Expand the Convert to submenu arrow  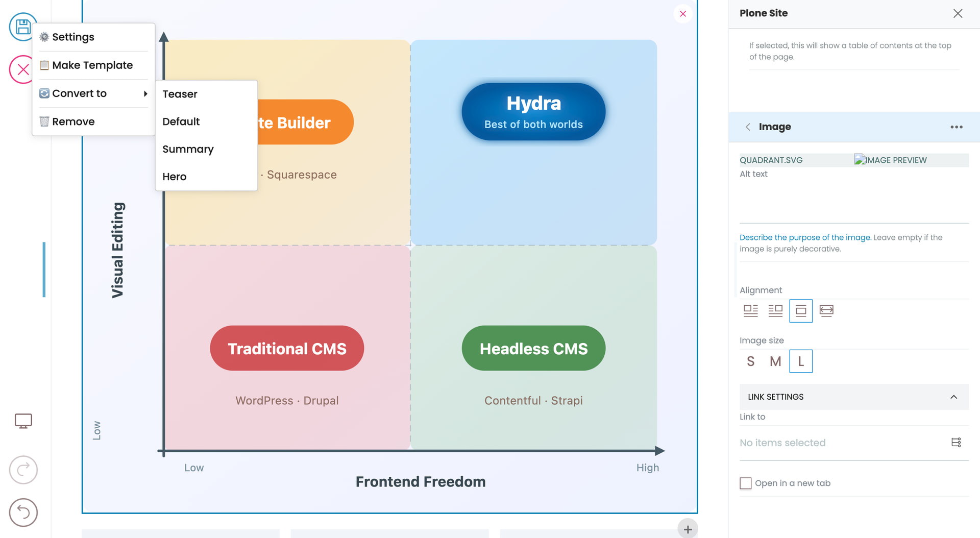[x=145, y=93]
